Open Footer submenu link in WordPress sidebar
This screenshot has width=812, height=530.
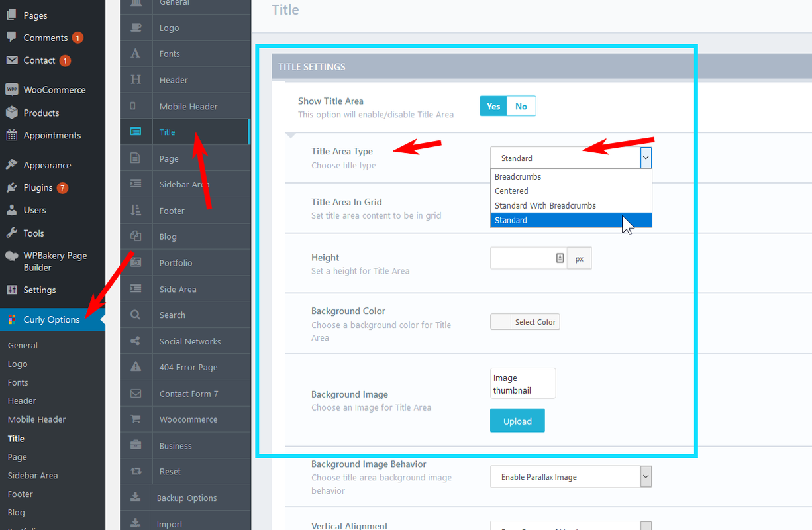click(x=21, y=494)
